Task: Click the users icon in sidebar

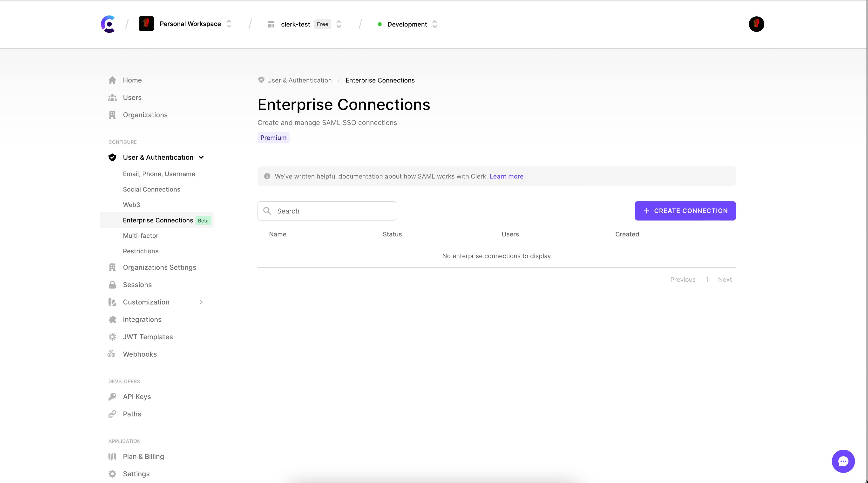Action: point(112,97)
